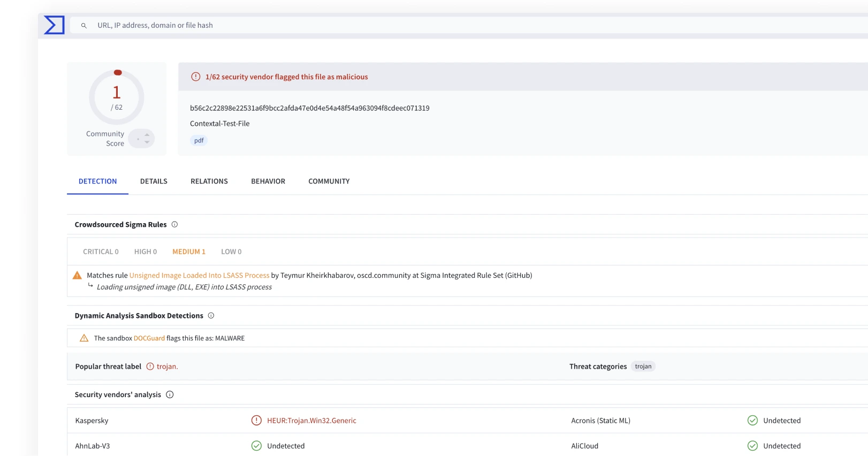This screenshot has width=868, height=456.
Task: Go to the BEHAVIOR tab
Action: (x=268, y=181)
